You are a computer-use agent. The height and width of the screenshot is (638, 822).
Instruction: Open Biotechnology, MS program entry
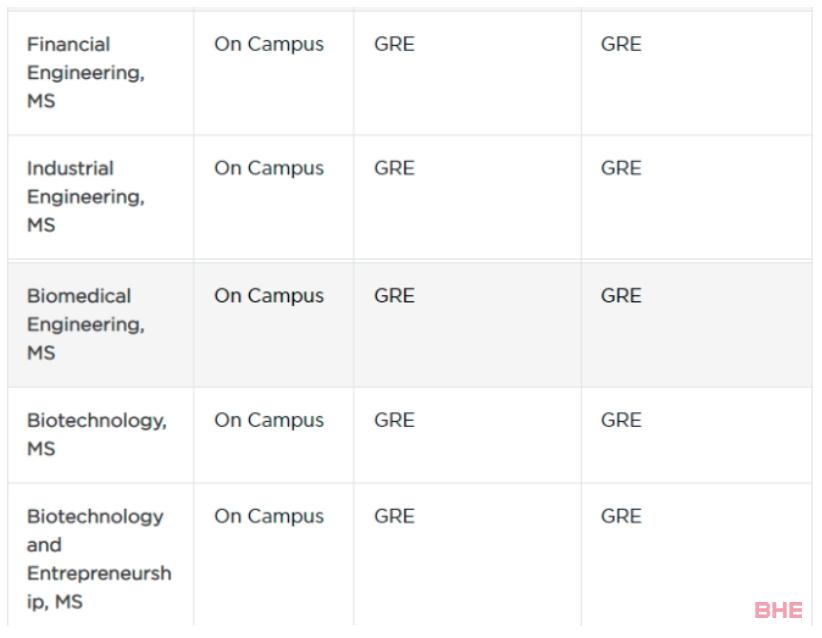click(96, 434)
